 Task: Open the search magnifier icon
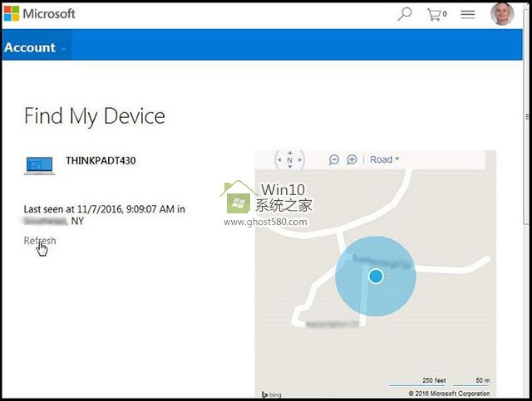404,14
